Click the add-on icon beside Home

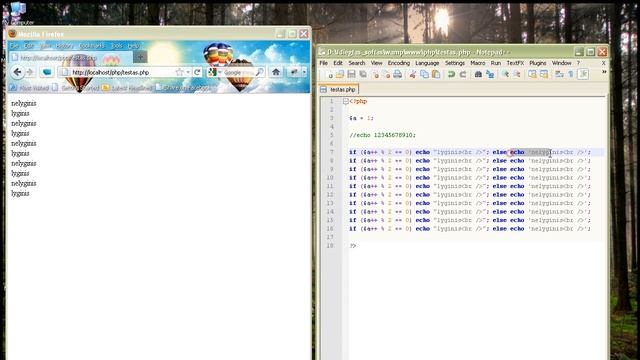(x=294, y=72)
